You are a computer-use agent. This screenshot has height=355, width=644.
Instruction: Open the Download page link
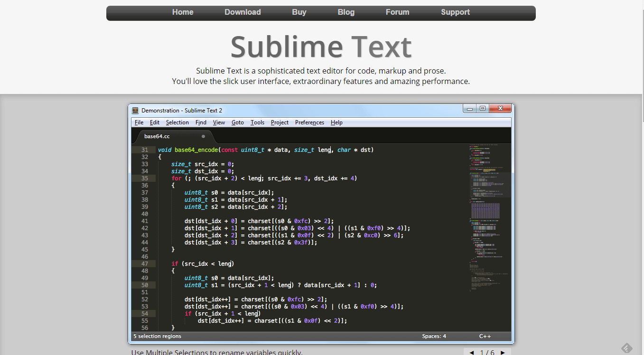pyautogui.click(x=243, y=12)
